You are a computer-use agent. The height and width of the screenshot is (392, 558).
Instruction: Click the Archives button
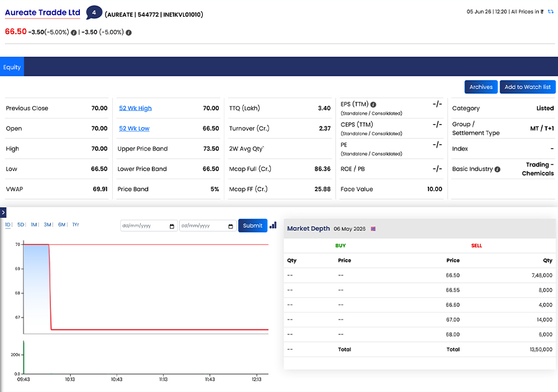coord(480,87)
